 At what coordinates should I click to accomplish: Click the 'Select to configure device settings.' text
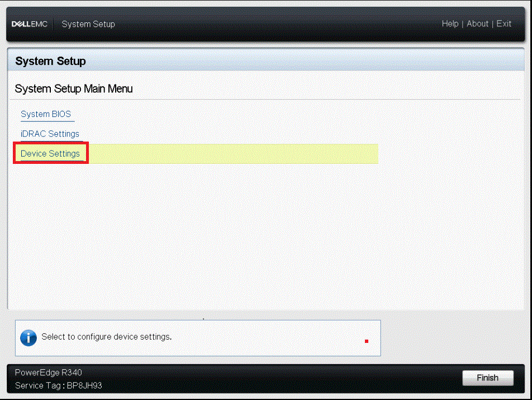pos(107,337)
